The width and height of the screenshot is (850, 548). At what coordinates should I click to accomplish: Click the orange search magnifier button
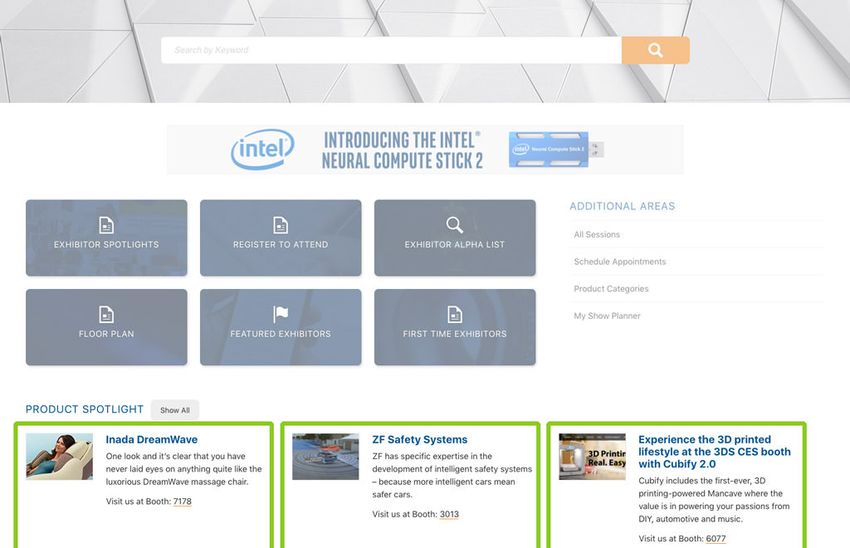tap(655, 50)
